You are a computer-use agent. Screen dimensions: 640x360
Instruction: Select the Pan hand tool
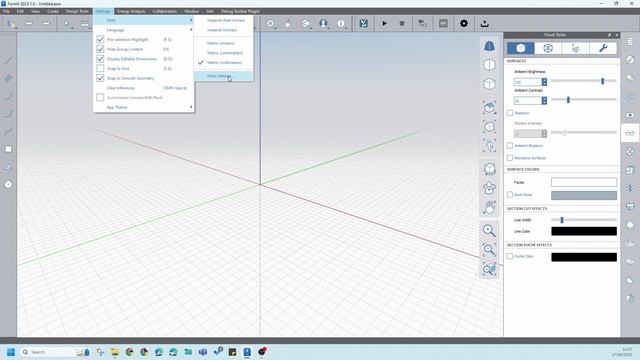[489, 207]
